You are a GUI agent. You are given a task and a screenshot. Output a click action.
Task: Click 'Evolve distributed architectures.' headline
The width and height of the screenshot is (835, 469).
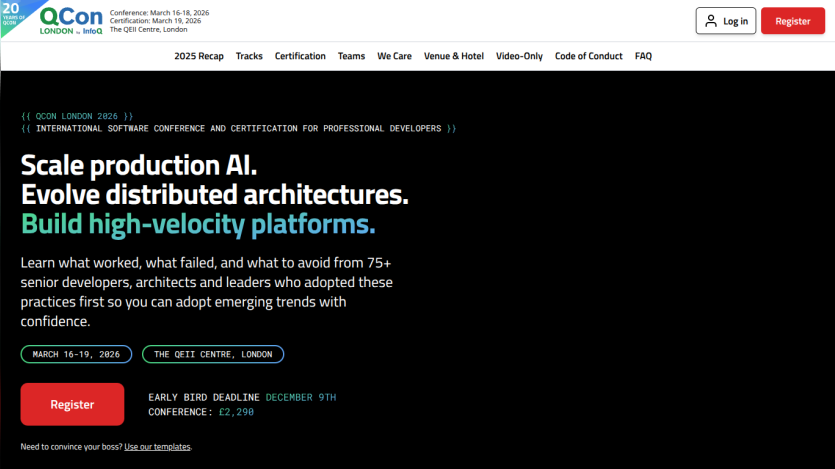pyautogui.click(x=215, y=194)
